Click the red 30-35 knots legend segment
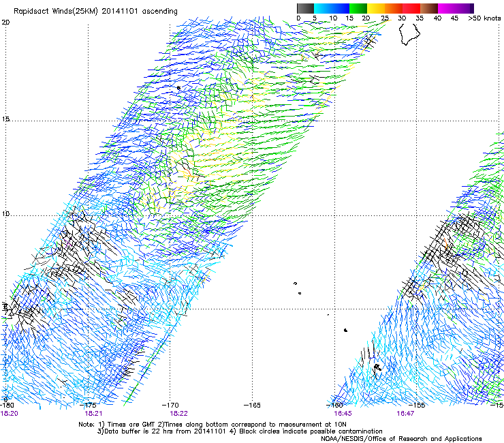This screenshot has height=443, width=504. coord(411,8)
